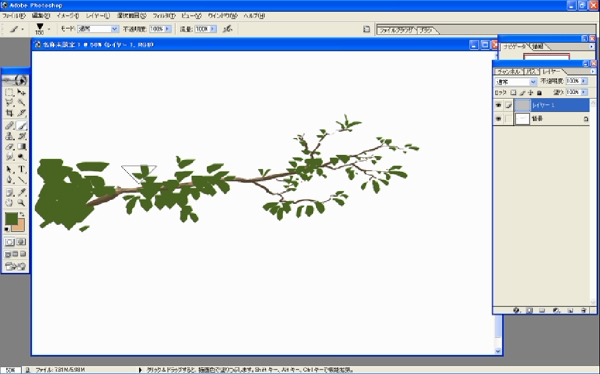Open the Navigator panel flyout menu
This screenshot has width=600, height=374.
tap(592, 46)
